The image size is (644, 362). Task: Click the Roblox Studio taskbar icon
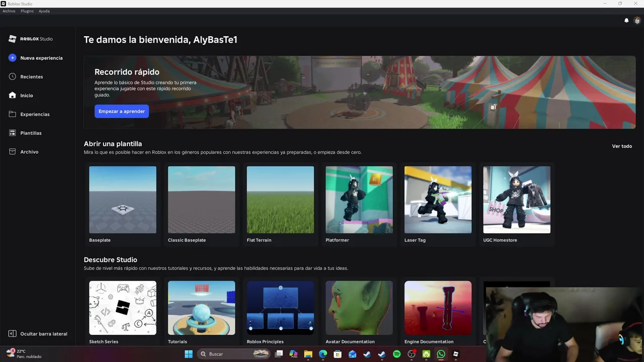(456, 354)
